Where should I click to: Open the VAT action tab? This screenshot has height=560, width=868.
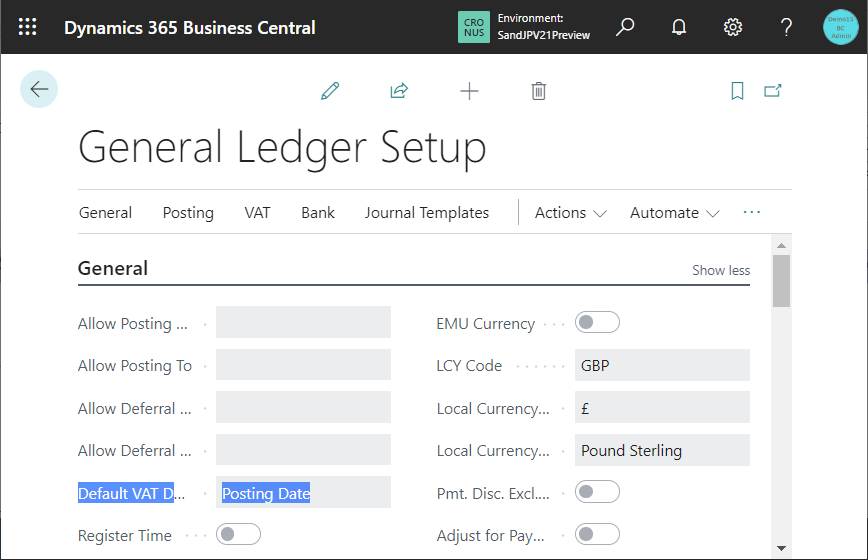(257, 213)
